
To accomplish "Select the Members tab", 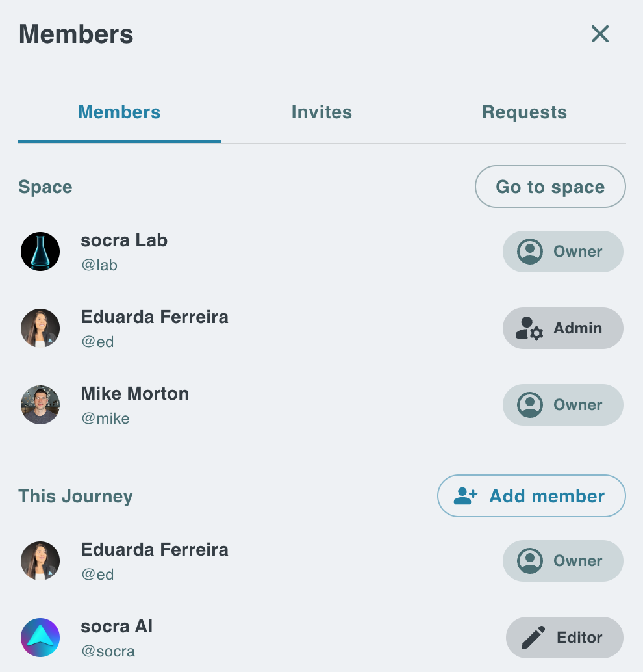I will click(x=120, y=112).
